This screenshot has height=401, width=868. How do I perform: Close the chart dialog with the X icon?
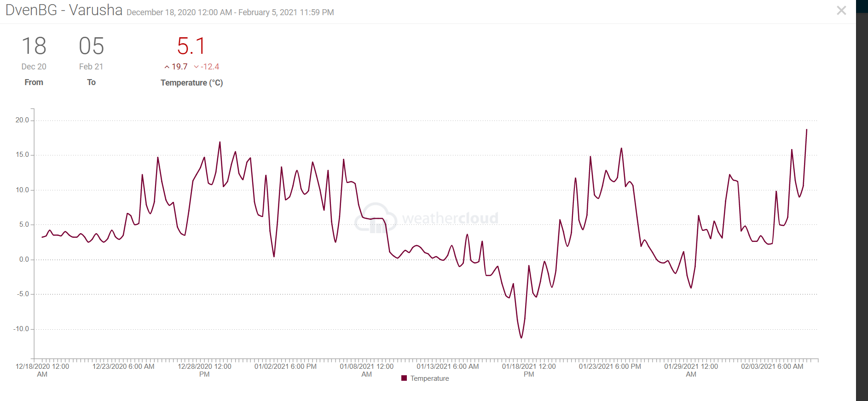[841, 11]
